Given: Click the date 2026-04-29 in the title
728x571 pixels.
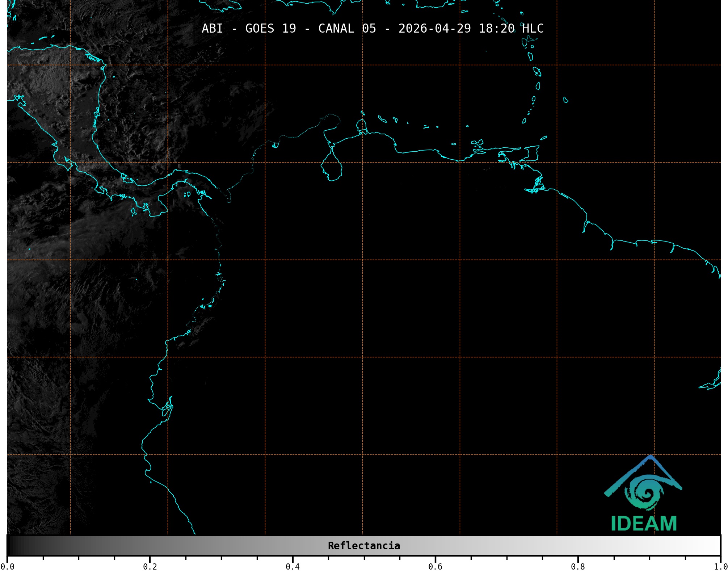Looking at the screenshot, I should pyautogui.click(x=434, y=29).
